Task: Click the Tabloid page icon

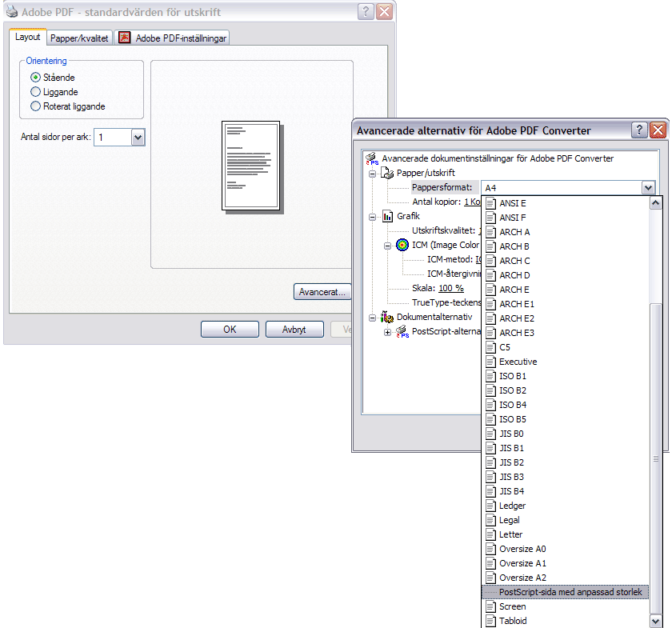Action: point(491,621)
